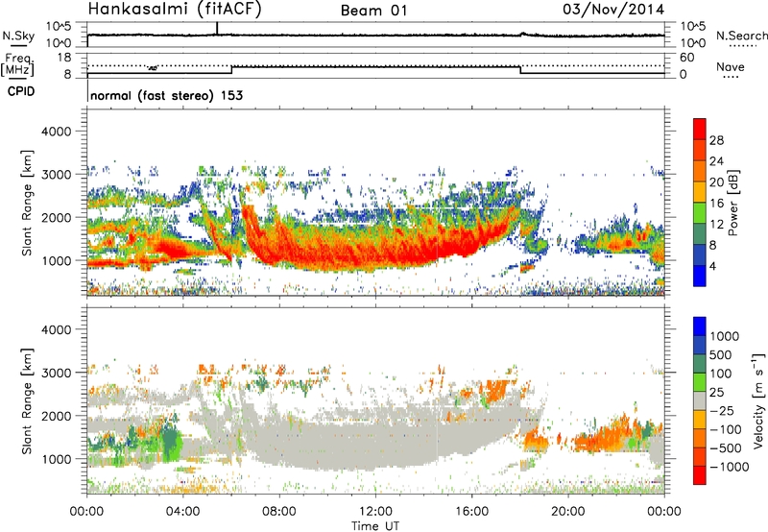Click the 04:00 time tick label

(182, 512)
